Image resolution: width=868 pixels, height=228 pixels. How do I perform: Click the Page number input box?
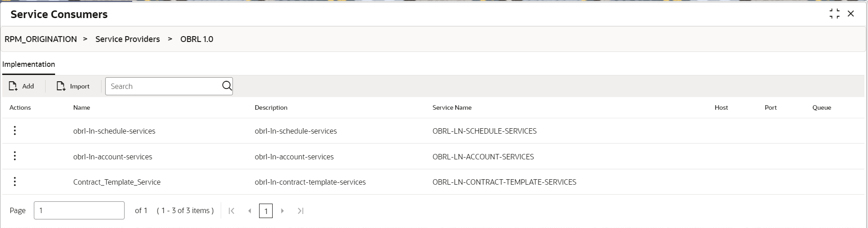[x=79, y=210]
